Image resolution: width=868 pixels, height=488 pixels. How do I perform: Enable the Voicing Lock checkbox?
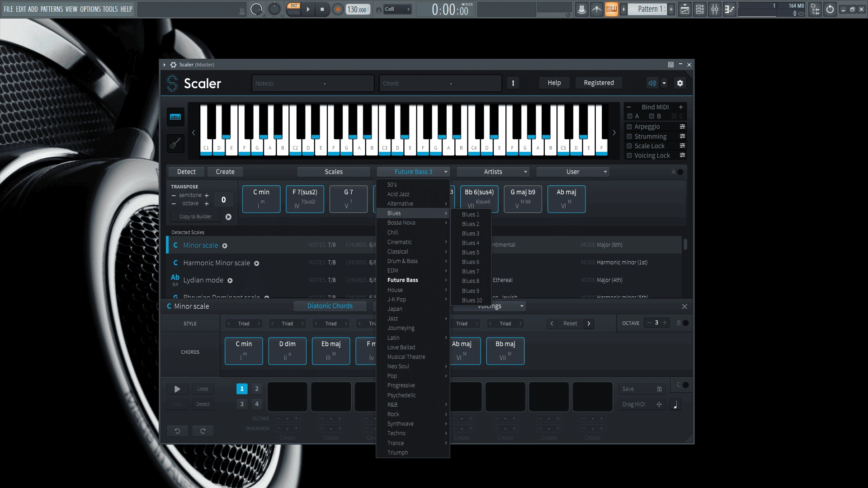point(629,155)
